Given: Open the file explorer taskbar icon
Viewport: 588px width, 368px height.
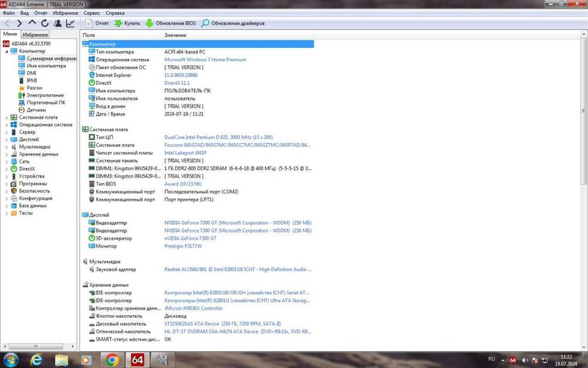Looking at the screenshot, I should [62, 360].
